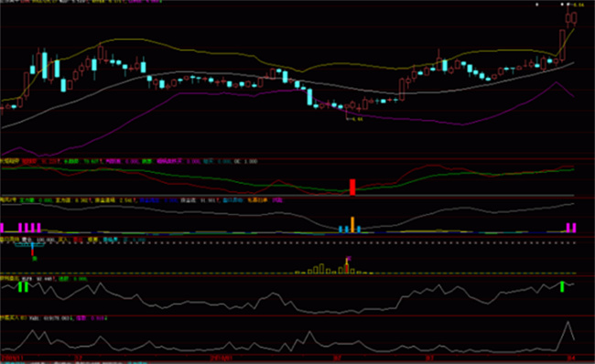Click the tall orange bar in the third indicator panel
Screen dimensions: 595x364
coord(352,224)
